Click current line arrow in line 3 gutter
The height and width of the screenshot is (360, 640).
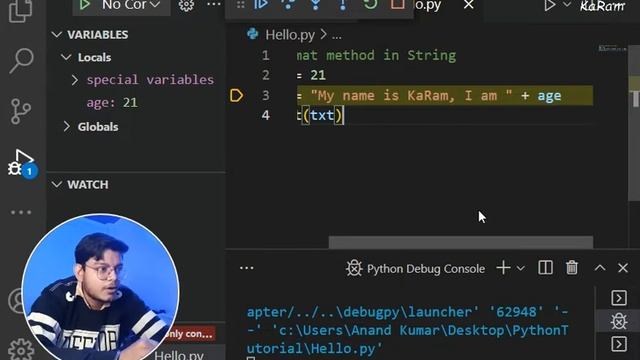[236, 96]
